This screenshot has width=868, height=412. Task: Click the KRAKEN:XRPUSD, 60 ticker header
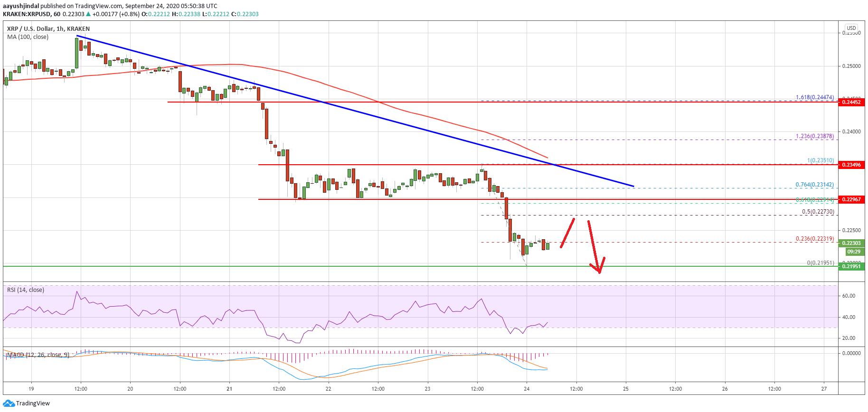31,14
